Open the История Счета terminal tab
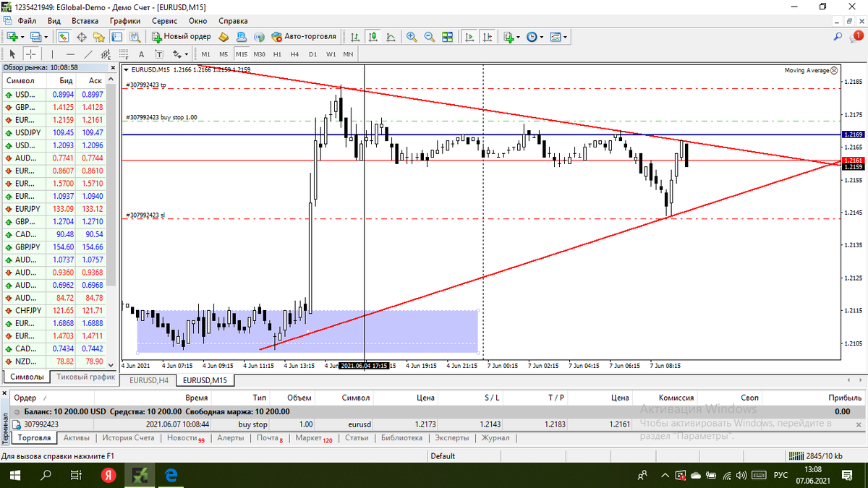868x488 pixels. tap(127, 438)
